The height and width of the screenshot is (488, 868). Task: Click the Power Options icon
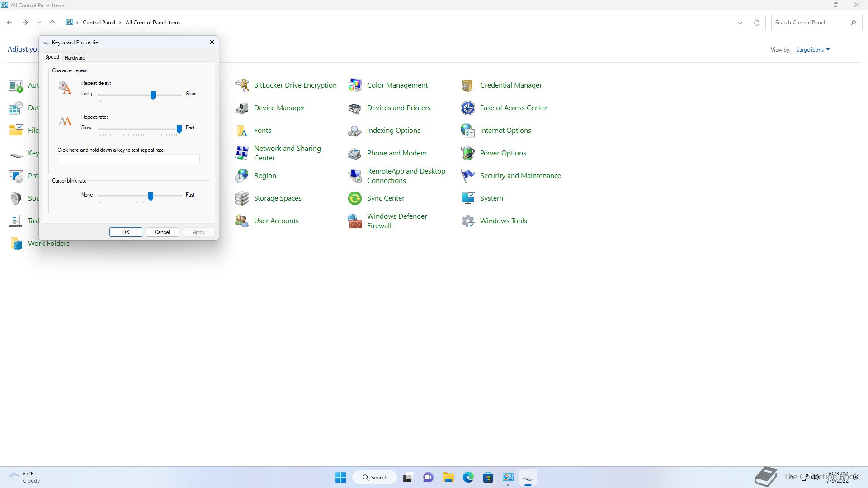point(468,153)
